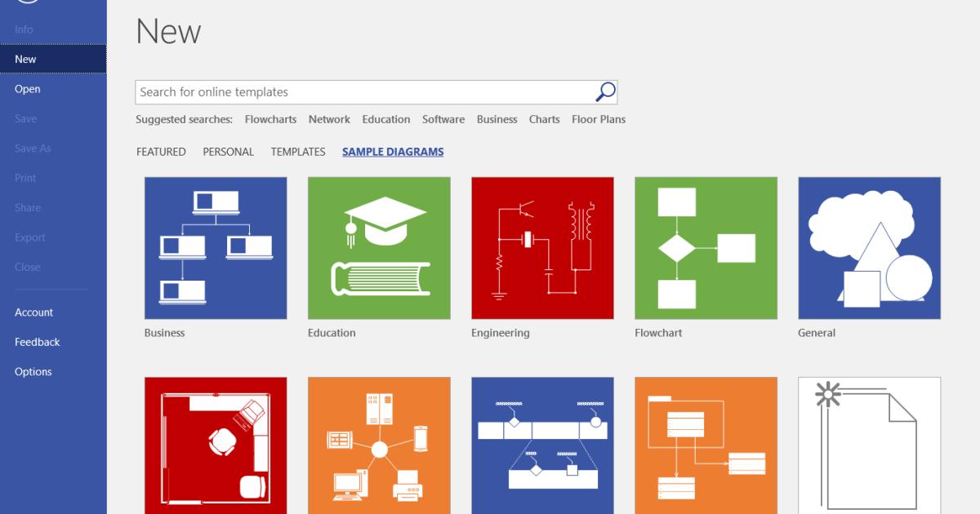Switch to the TEMPLATES tab
The image size is (980, 514).
click(298, 152)
